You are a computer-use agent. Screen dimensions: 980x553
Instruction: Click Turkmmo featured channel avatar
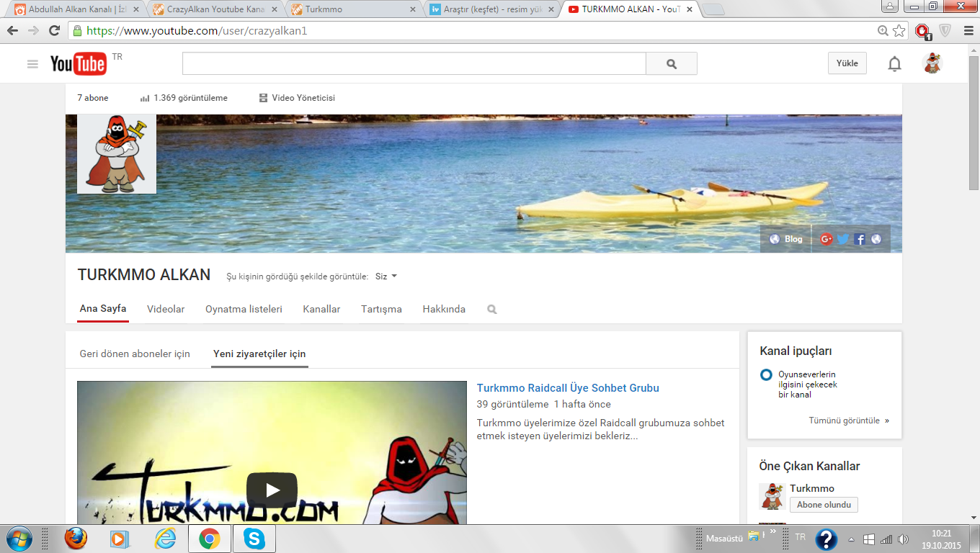click(772, 497)
